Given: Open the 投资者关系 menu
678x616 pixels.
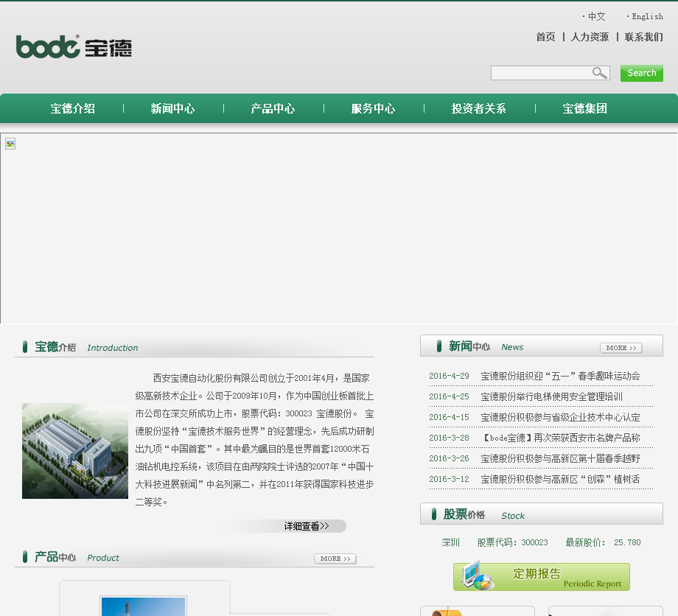Looking at the screenshot, I should 479,108.
